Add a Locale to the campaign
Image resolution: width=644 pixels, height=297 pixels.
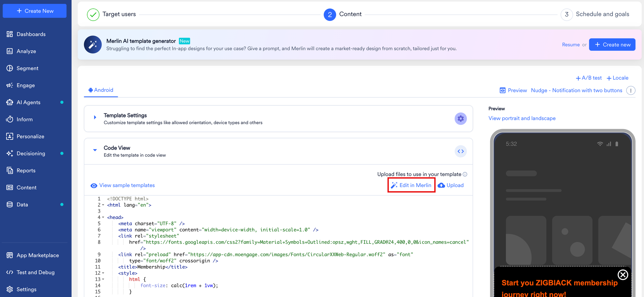click(x=618, y=78)
